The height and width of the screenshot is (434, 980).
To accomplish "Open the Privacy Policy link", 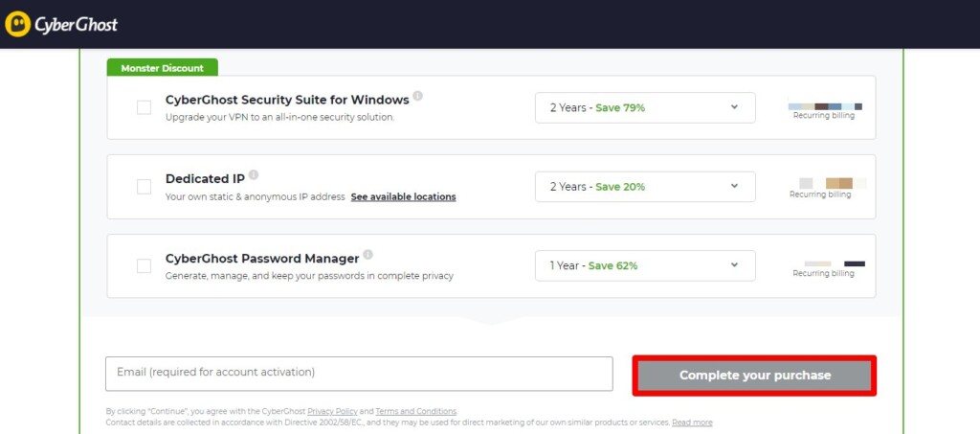I will [332, 412].
